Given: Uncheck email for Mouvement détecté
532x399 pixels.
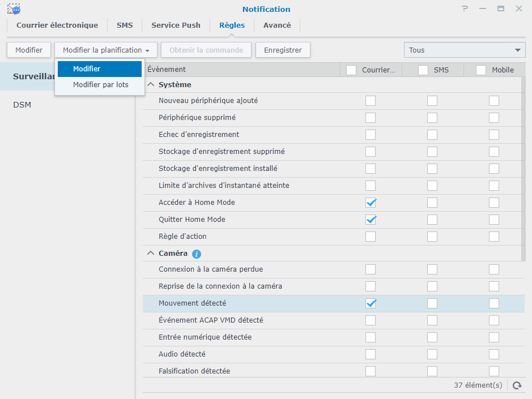Looking at the screenshot, I should tap(371, 303).
